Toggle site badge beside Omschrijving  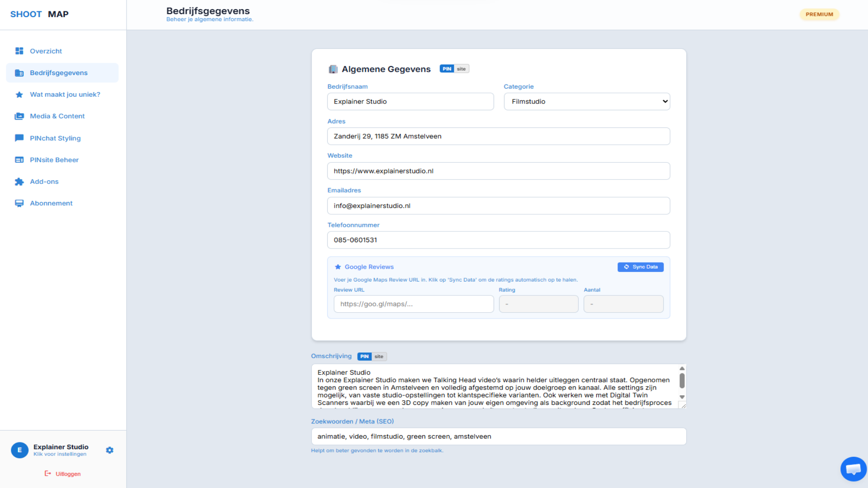(379, 357)
